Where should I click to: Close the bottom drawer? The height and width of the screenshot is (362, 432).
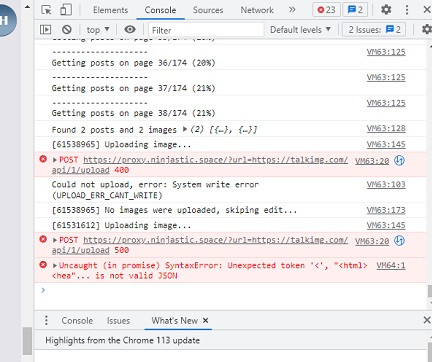(x=427, y=320)
